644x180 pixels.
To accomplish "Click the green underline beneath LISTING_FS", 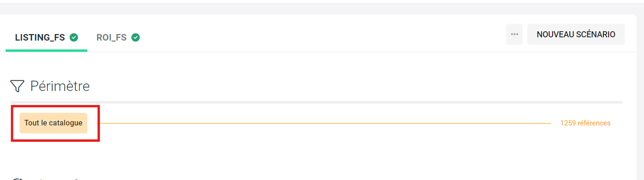I will 46,50.
